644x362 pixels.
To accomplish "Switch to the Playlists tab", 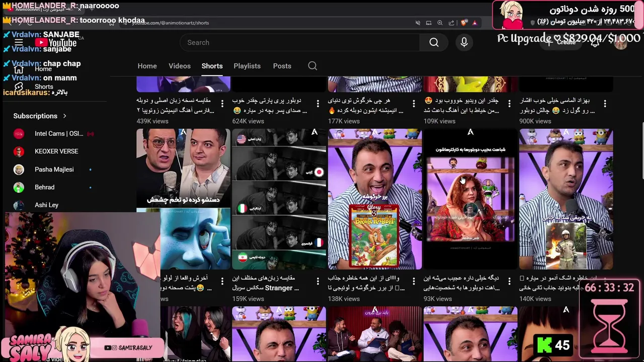I will pos(247,66).
